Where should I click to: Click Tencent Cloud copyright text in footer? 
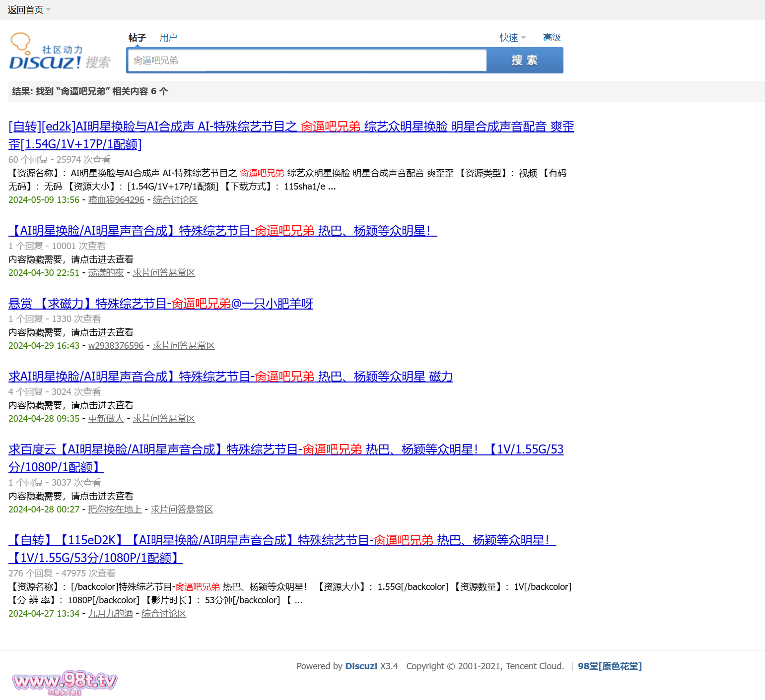coord(485,666)
